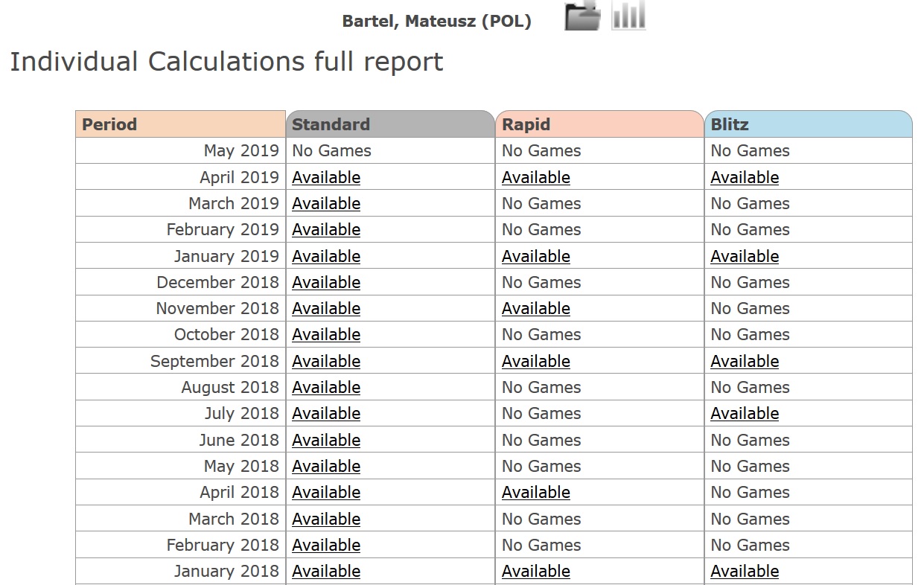
Task: Open September 2018 Rapid Available link
Action: [536, 361]
